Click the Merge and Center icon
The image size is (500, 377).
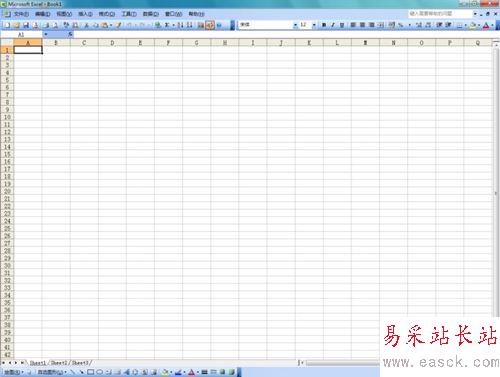(x=381, y=25)
